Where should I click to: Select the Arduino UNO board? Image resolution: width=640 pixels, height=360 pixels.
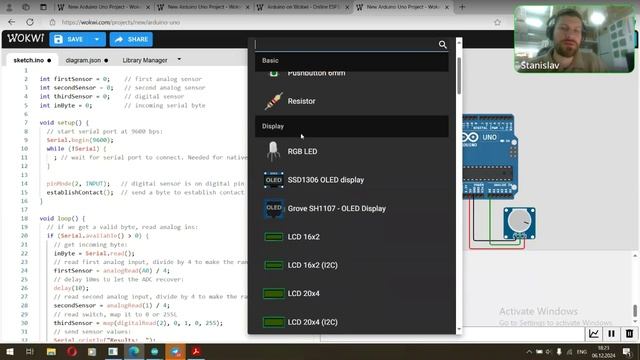(489, 157)
